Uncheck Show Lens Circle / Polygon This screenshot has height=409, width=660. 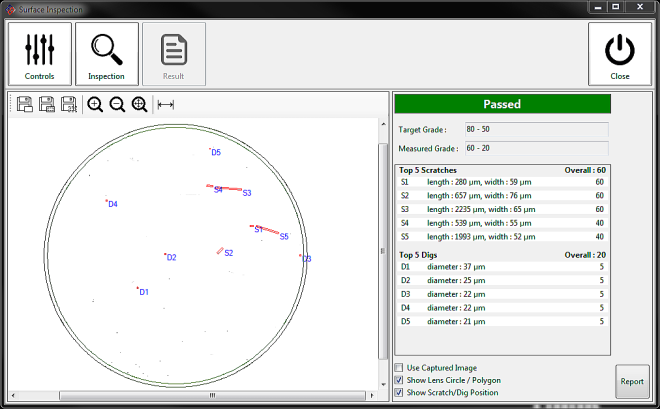[400, 380]
